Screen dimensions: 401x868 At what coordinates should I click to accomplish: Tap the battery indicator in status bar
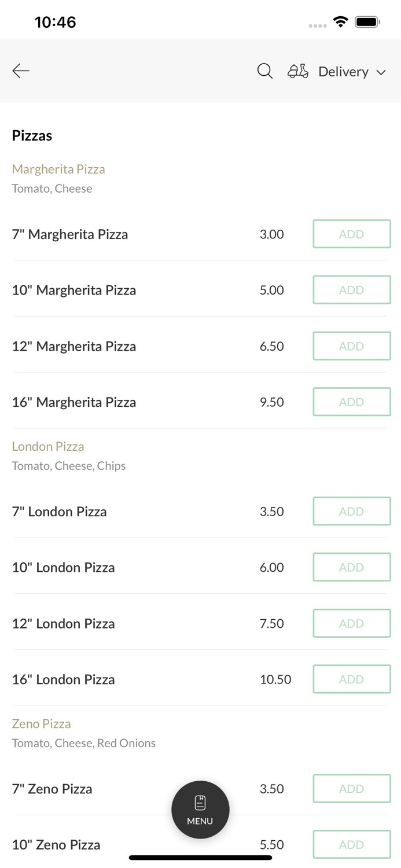[367, 21]
